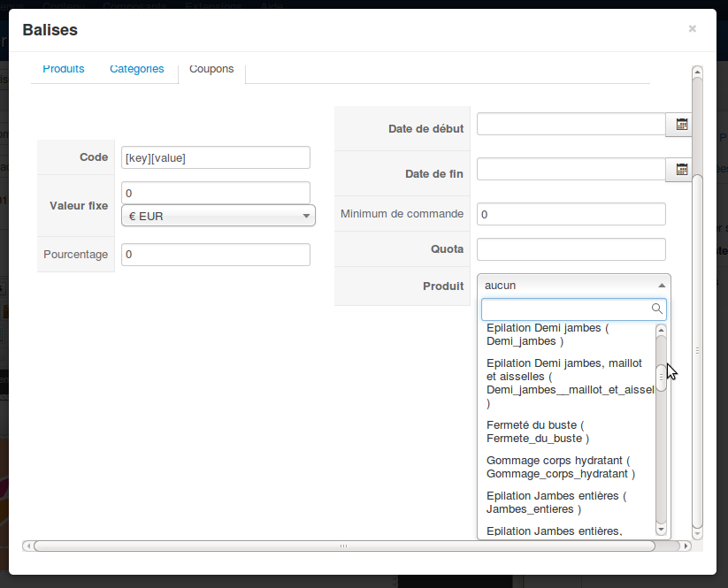Close the Balises dialog
The height and width of the screenshot is (588, 728).
point(692,29)
